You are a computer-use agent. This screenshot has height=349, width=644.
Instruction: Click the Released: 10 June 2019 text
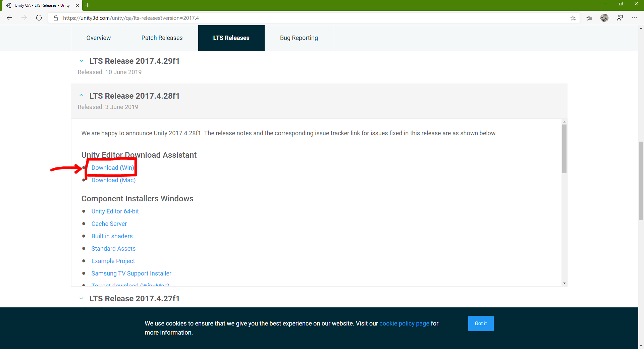tap(110, 72)
